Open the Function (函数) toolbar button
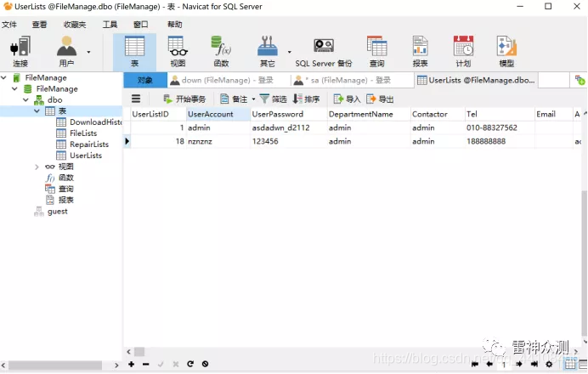 point(221,51)
